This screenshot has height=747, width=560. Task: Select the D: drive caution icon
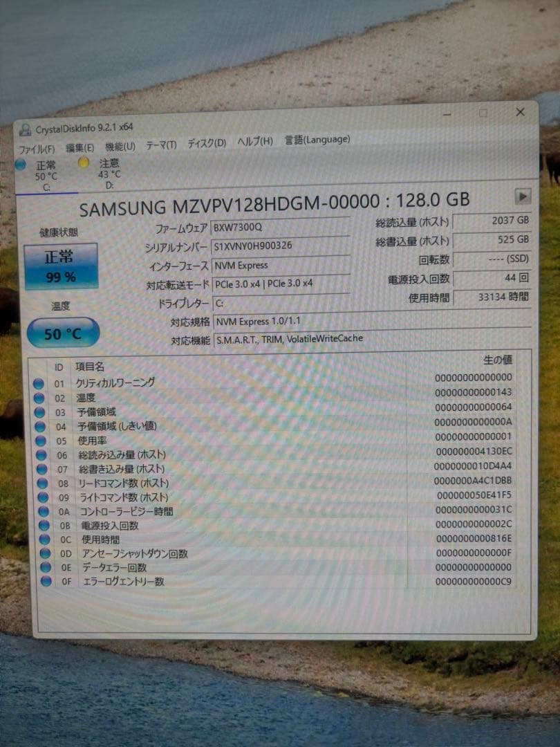pyautogui.click(x=84, y=162)
